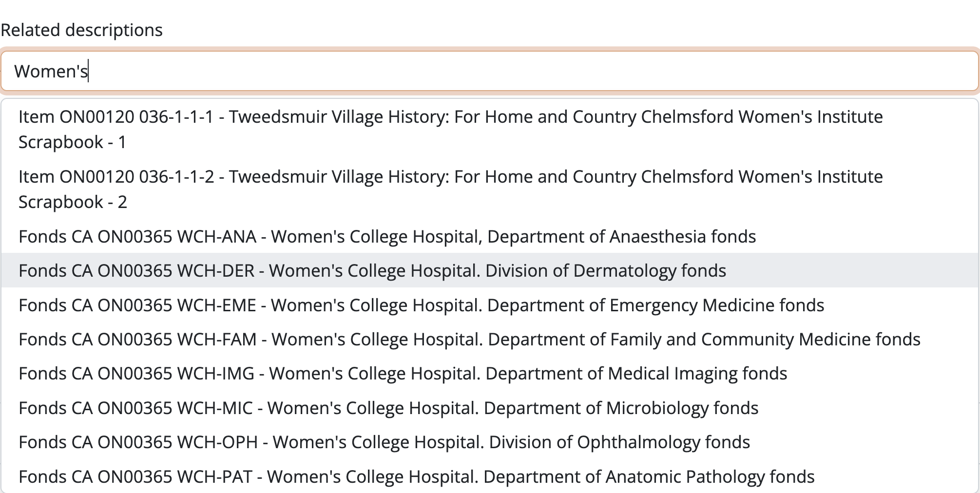The height and width of the screenshot is (493, 980).
Task: Select Department of Emergency Medicine fonds option
Action: [x=421, y=305]
